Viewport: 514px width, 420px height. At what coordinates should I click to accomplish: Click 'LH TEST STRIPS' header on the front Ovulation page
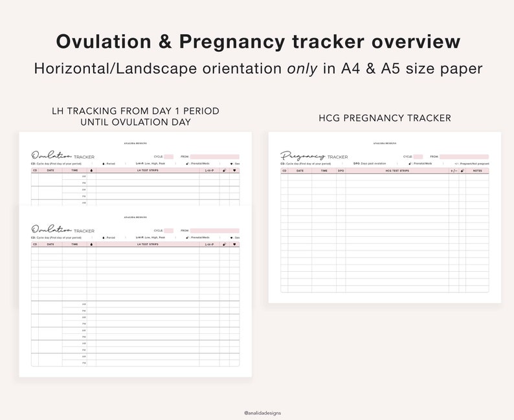[148, 245]
